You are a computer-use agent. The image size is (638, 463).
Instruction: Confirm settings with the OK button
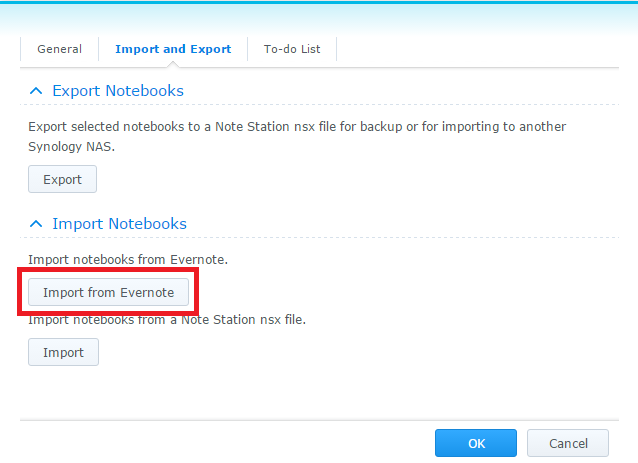point(476,443)
